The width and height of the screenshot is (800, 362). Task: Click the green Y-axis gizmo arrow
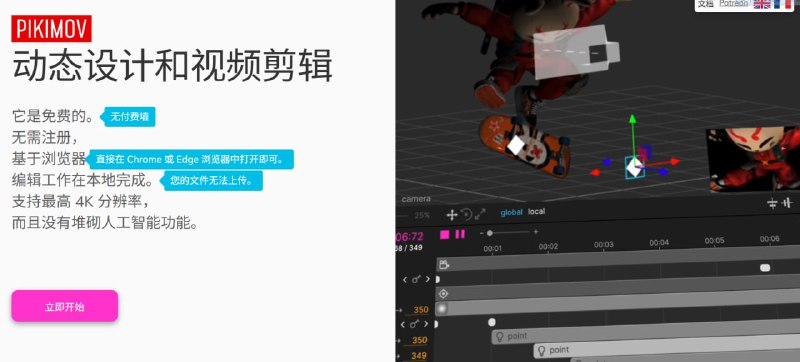pyautogui.click(x=633, y=119)
